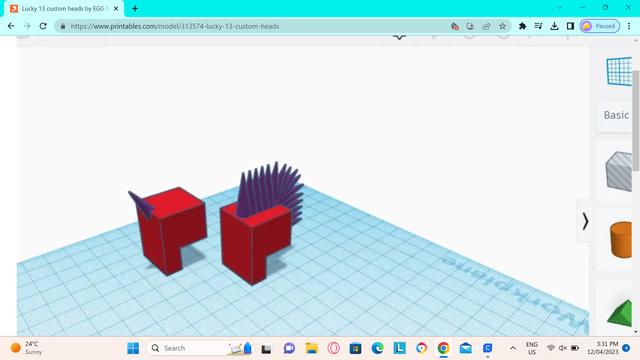
Task: Open File Explorer from taskbar
Action: tap(311, 348)
